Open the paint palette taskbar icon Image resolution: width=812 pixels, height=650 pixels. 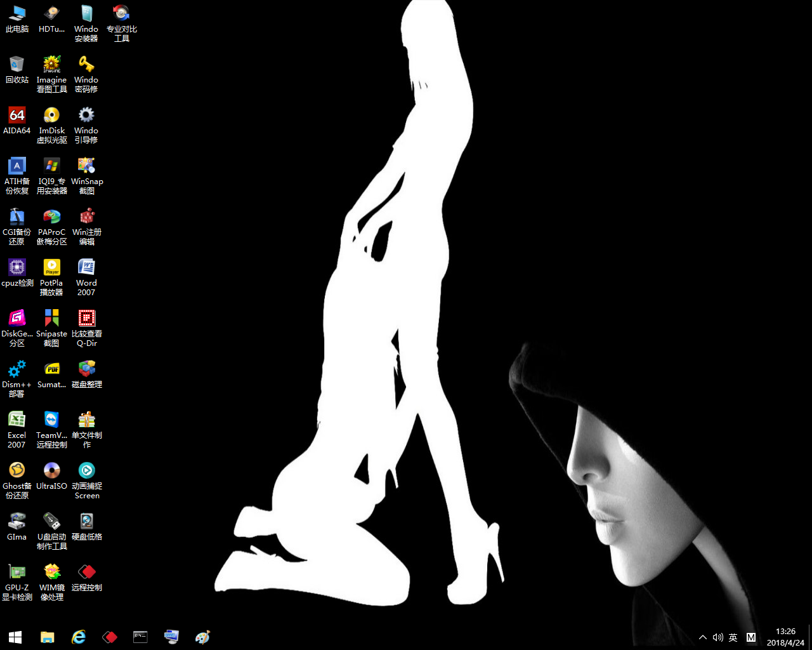pyautogui.click(x=202, y=637)
